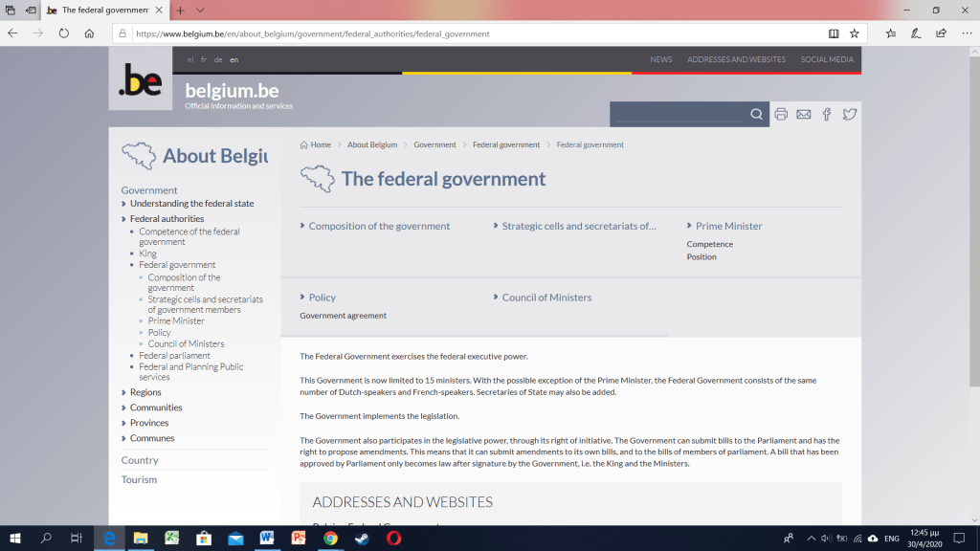Share page via Twitter icon
This screenshot has height=551, width=980.
click(849, 114)
